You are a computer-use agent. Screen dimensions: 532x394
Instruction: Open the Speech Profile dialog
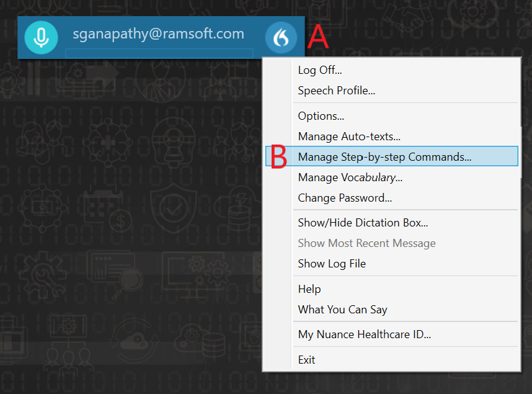[x=336, y=91]
